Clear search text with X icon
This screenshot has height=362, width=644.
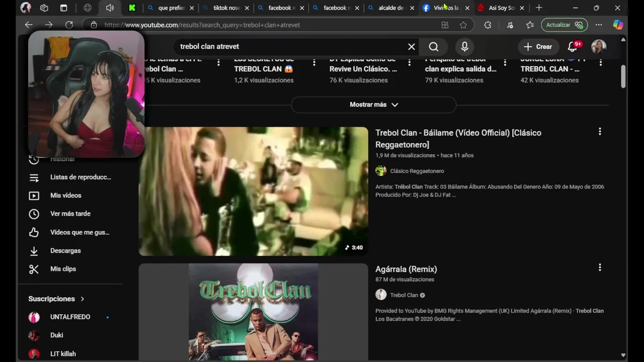pyautogui.click(x=412, y=47)
